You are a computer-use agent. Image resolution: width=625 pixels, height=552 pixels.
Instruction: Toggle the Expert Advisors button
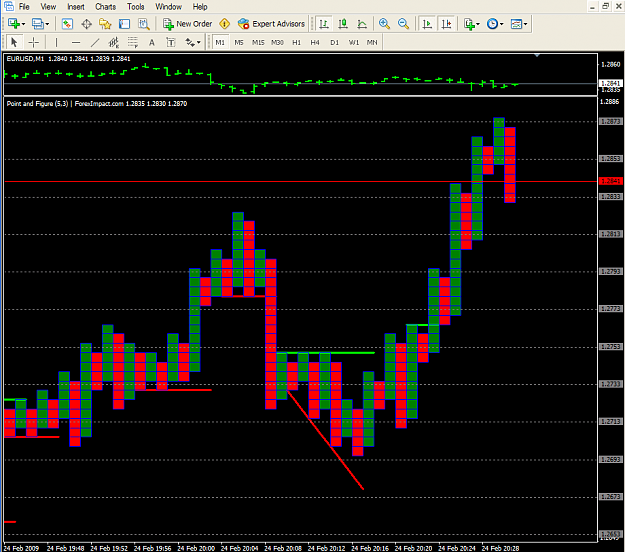click(271, 24)
